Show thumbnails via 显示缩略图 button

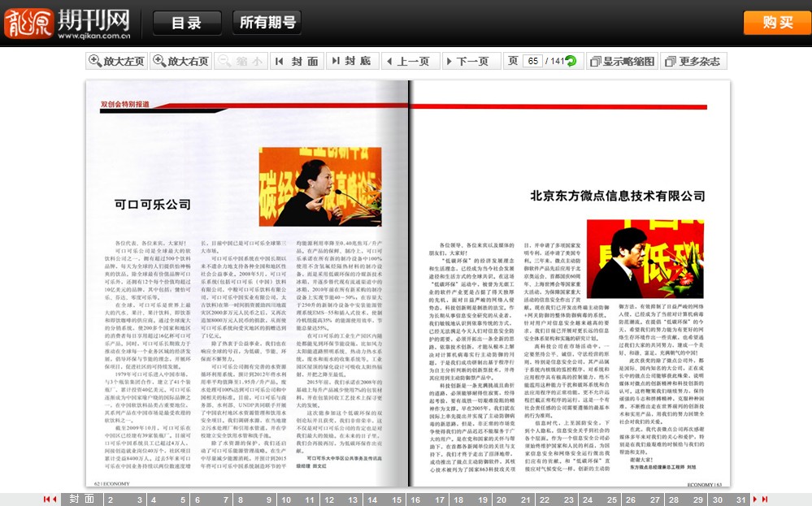621,61
